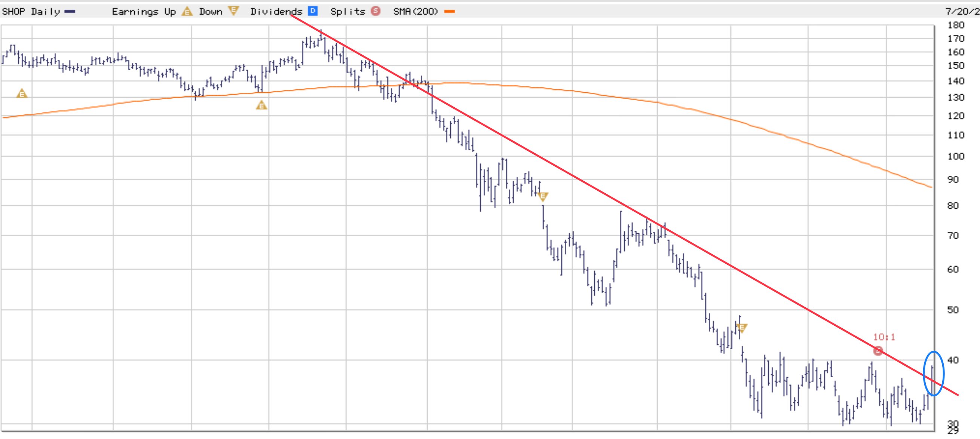Click the red Splits S legend icon
Screen dimensions: 980x439
(376, 11)
